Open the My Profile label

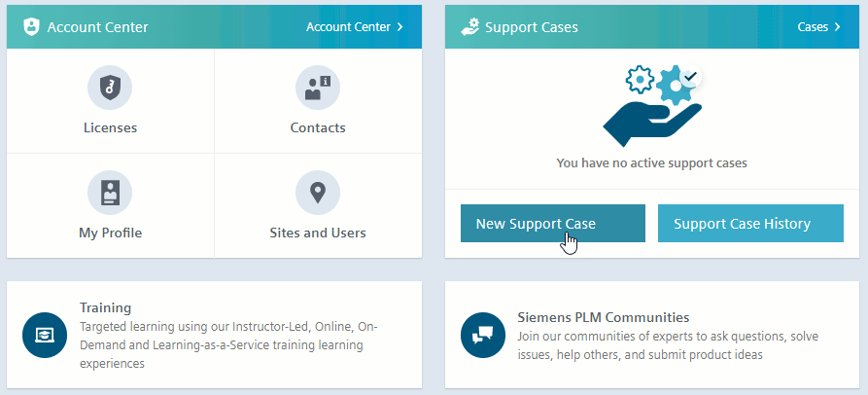[x=110, y=233]
